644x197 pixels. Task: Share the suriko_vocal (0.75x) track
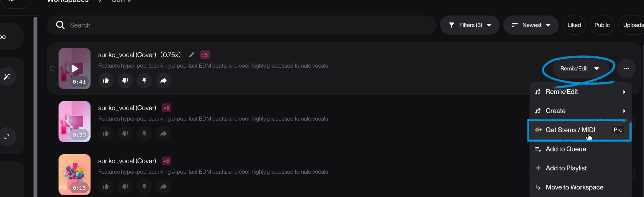[x=163, y=80]
